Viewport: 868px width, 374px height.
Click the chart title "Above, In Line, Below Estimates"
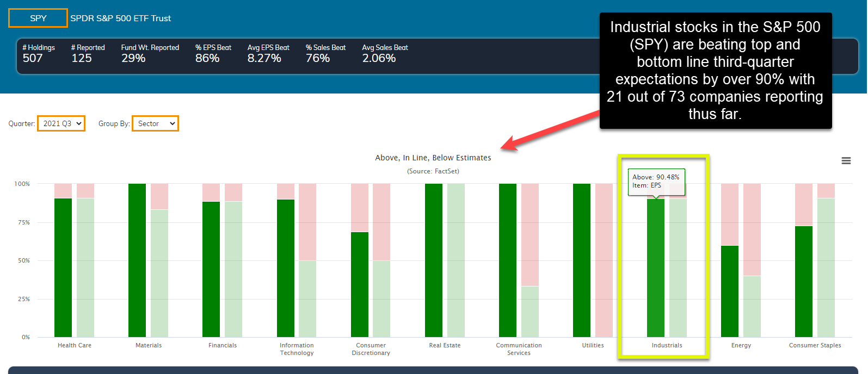(x=433, y=158)
